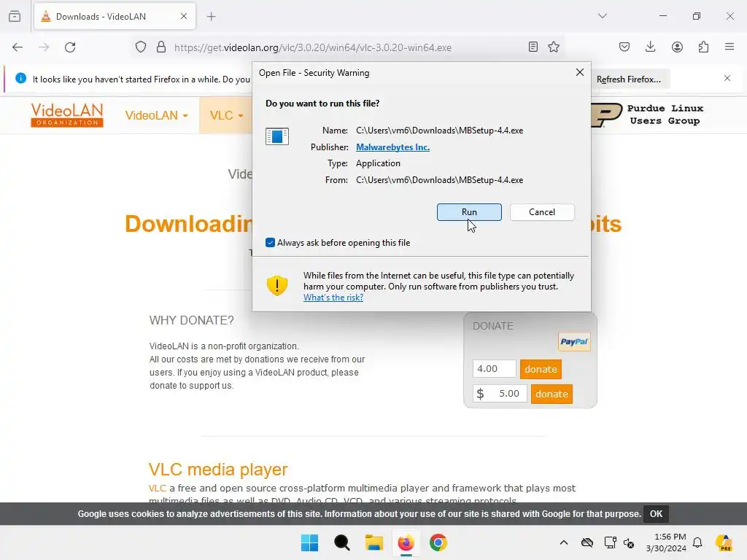Close the Security Warning dialog with X

point(579,72)
